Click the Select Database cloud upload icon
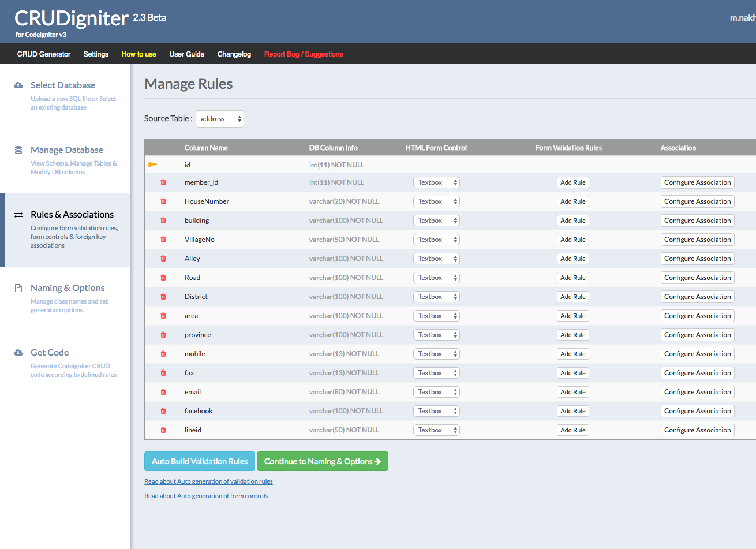Image resolution: width=756 pixels, height=549 pixels. (18, 85)
